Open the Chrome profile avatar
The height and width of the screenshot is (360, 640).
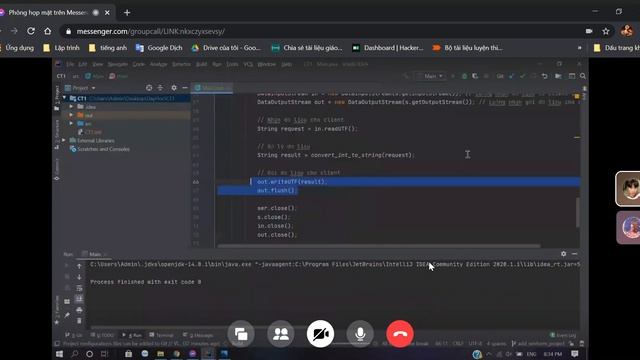[x=627, y=31]
